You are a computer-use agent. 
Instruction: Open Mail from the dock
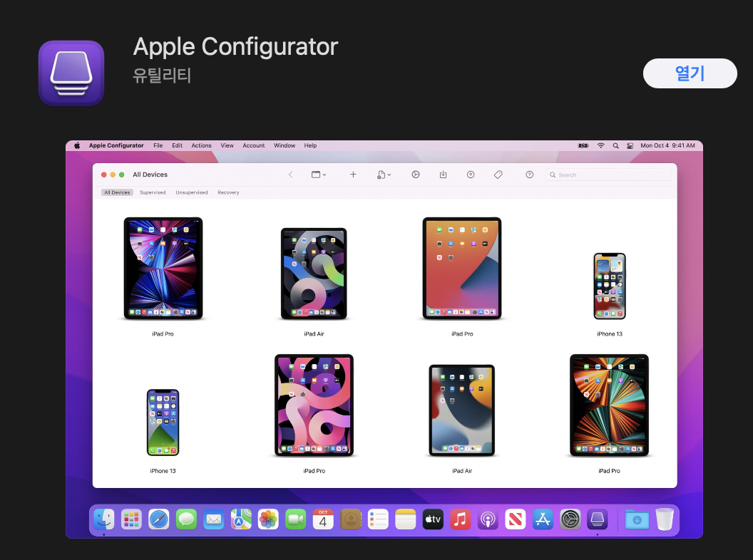(x=213, y=519)
